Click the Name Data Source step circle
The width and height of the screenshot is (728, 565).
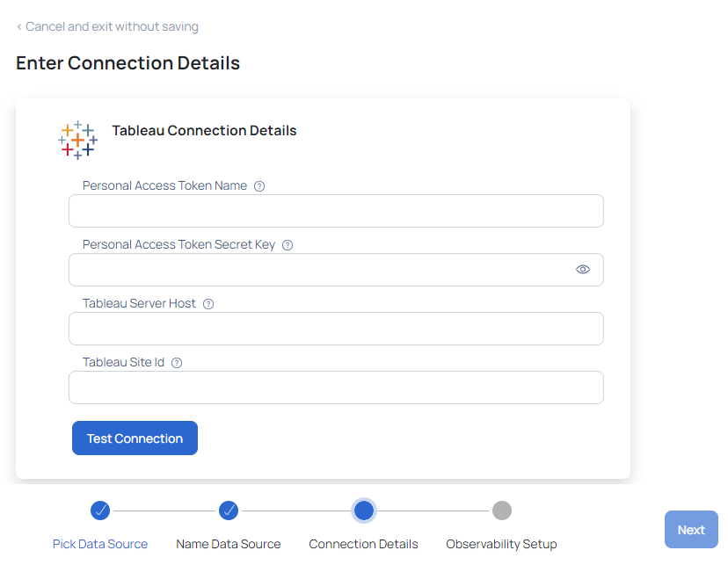229,511
